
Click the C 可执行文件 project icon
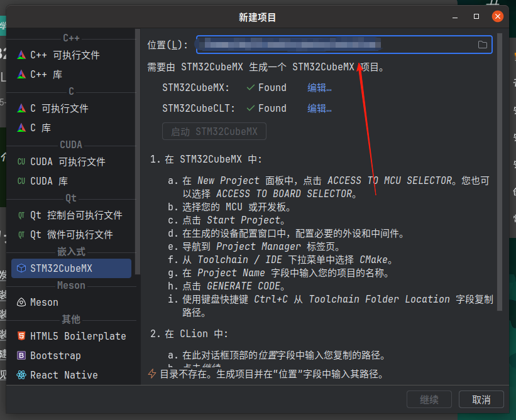[21, 108]
